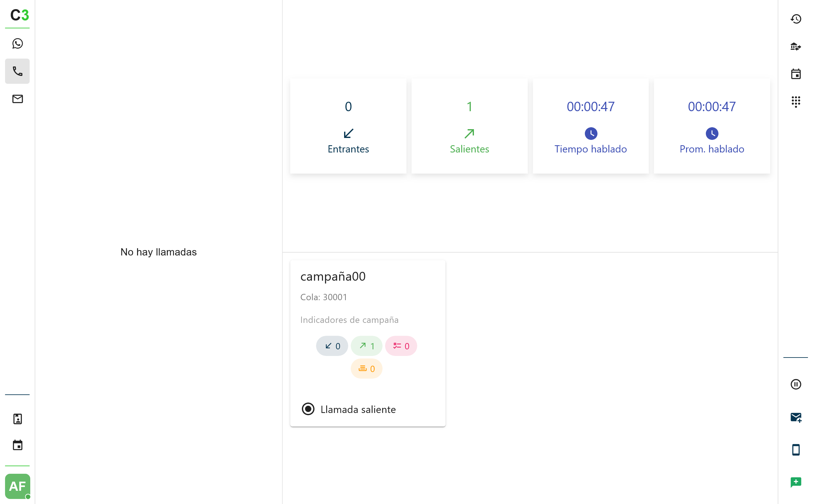The height and width of the screenshot is (504, 813).
Task: Click the Salientes stats card
Action: coord(469,126)
